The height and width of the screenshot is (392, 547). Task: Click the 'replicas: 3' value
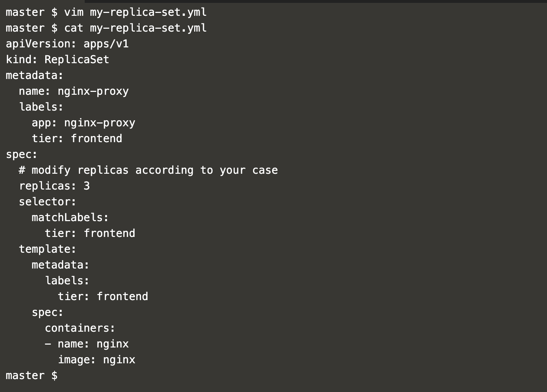(54, 186)
